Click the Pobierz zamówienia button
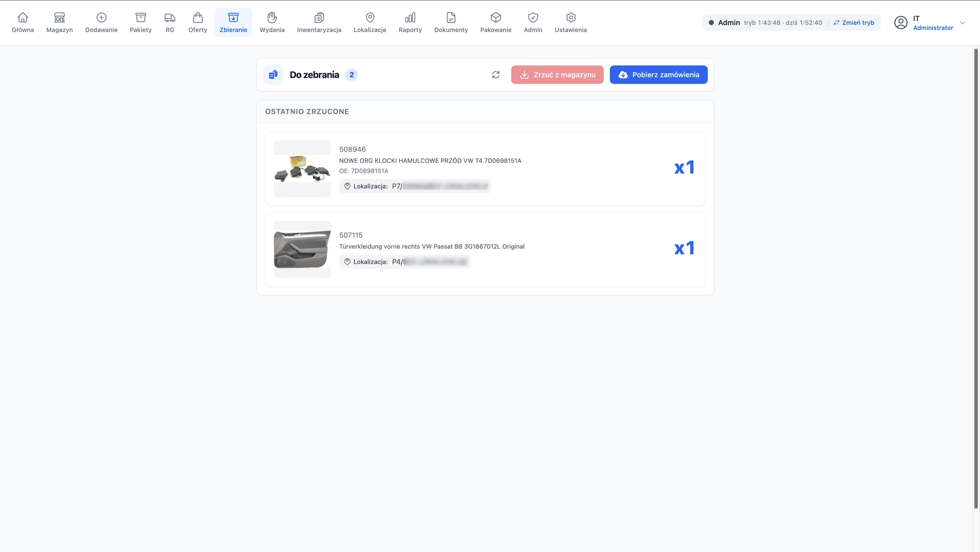Image resolution: width=980 pixels, height=552 pixels. (x=658, y=75)
